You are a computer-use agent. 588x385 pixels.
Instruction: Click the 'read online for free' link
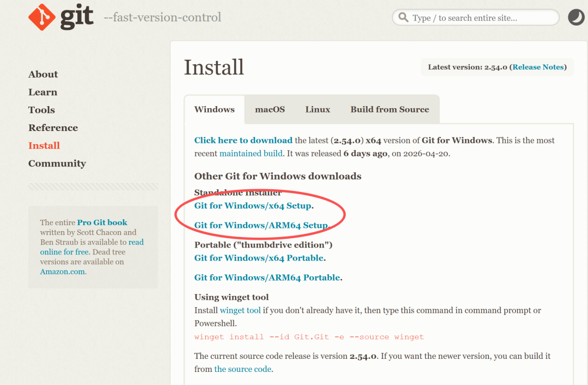(92, 247)
